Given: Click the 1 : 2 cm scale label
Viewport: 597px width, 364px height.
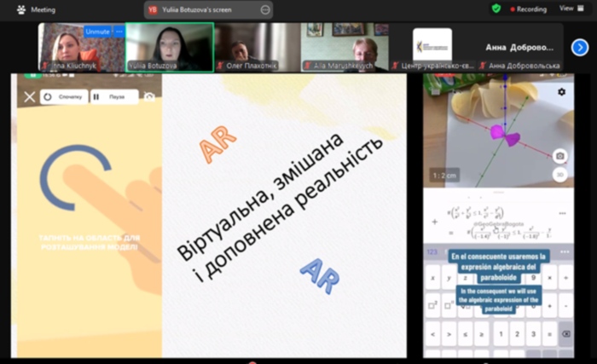Looking at the screenshot, I should pos(443,174).
